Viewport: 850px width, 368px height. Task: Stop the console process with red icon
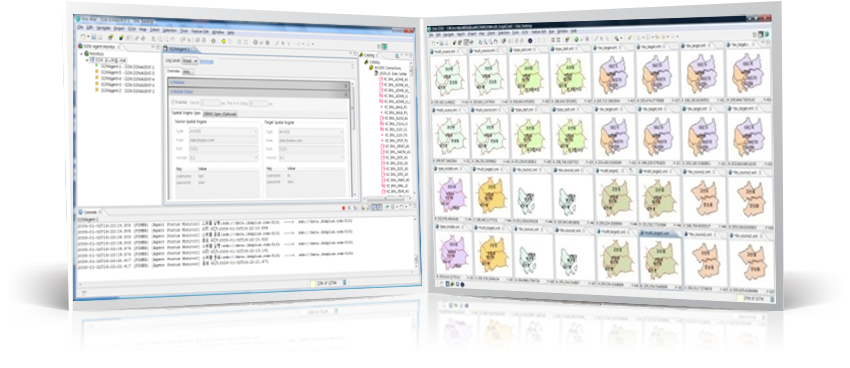pyautogui.click(x=344, y=208)
